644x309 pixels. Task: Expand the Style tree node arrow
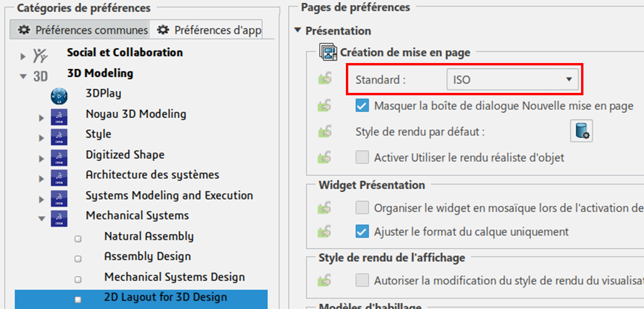42,137
